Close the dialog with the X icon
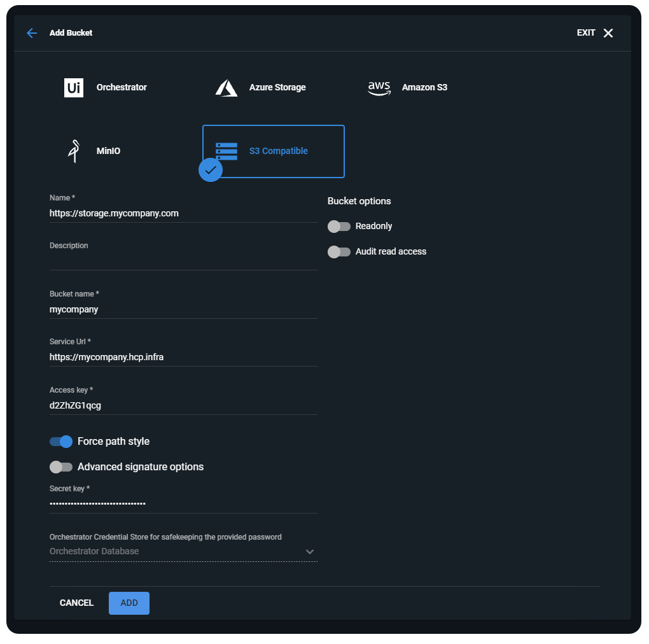The image size is (649, 644). pyautogui.click(x=608, y=32)
